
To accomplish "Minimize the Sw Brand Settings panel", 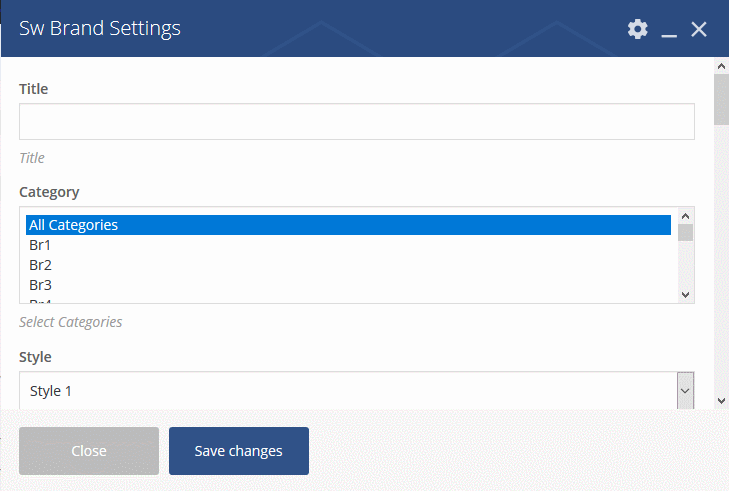I will [669, 30].
